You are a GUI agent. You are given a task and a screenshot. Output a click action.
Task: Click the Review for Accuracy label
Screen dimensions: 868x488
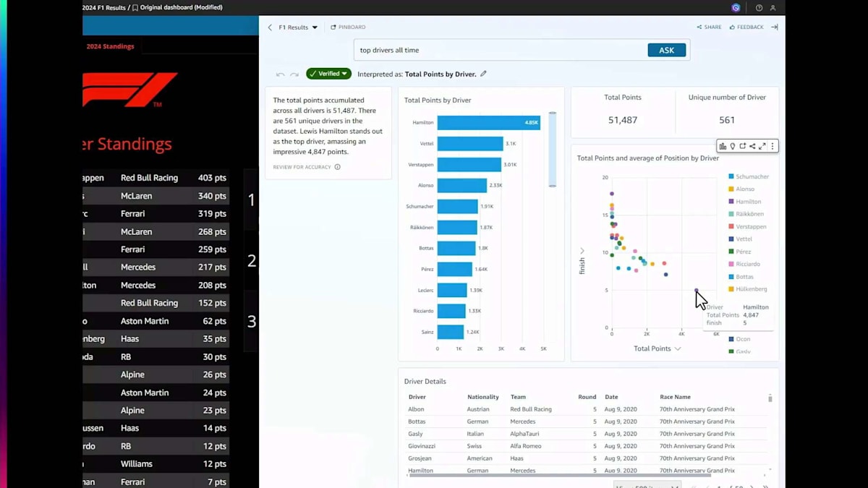click(x=302, y=167)
